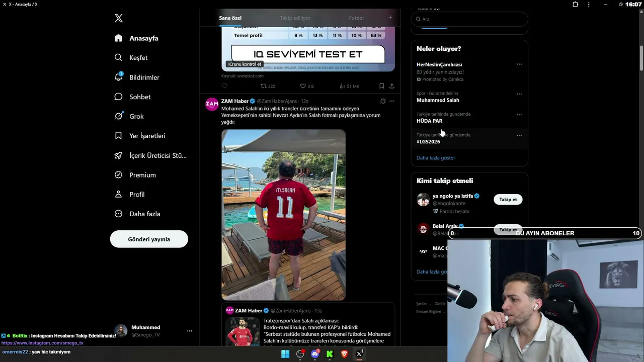Share the IQ test ad post
The height and width of the screenshot is (362, 644).
391,86
